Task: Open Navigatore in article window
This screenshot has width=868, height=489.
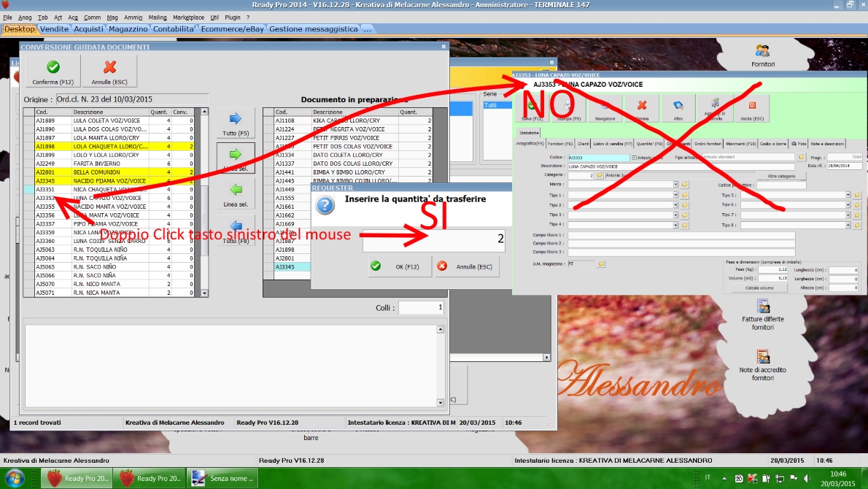Action: click(605, 109)
